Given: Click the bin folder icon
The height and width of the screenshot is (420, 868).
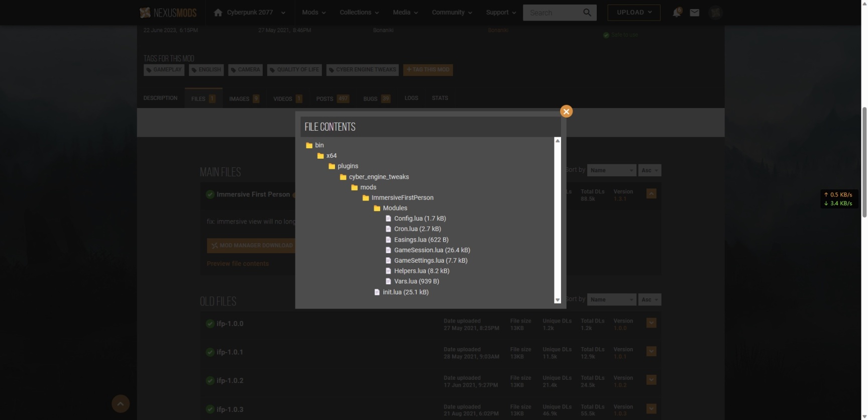Looking at the screenshot, I should click(309, 145).
